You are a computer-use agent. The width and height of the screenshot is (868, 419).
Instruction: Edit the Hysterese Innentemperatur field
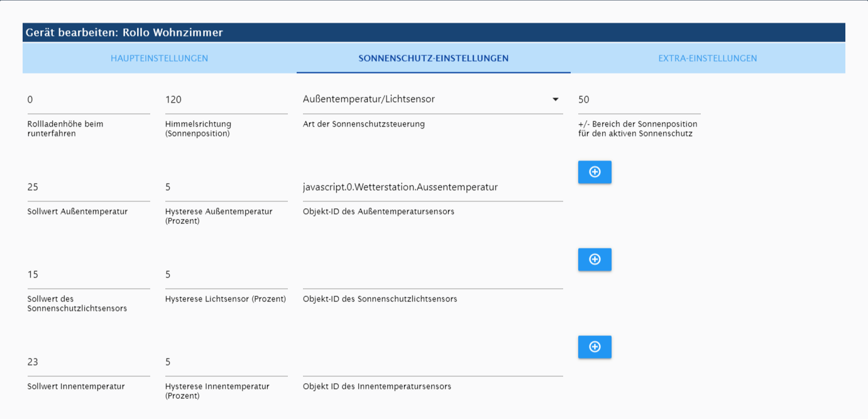tap(226, 362)
